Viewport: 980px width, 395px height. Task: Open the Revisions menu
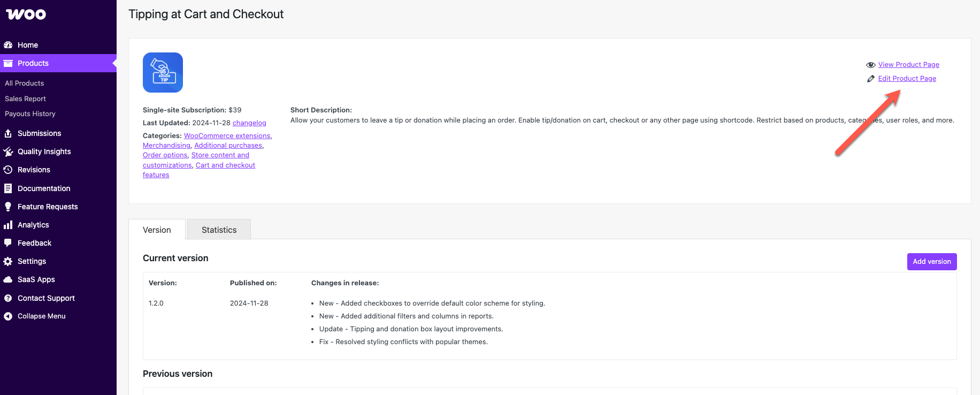[58, 170]
